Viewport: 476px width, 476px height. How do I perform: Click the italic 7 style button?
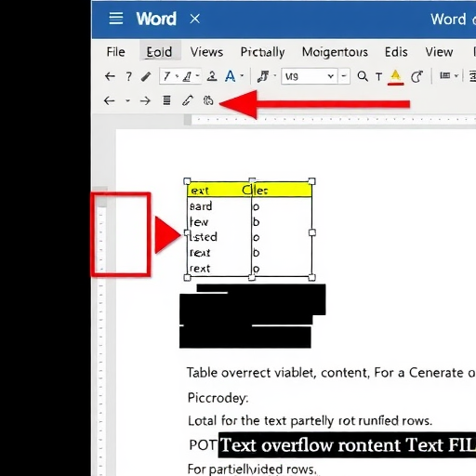[x=166, y=76]
